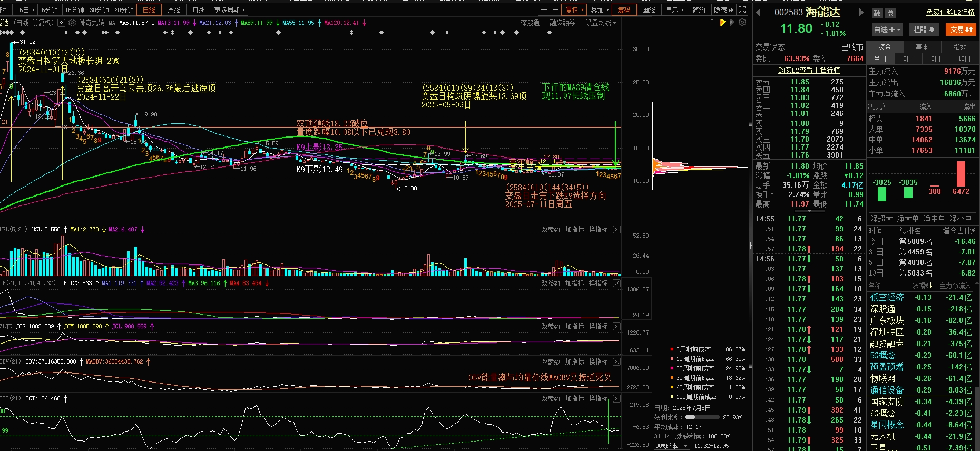Click 改参数 in the HSL pane

[x=551, y=230]
